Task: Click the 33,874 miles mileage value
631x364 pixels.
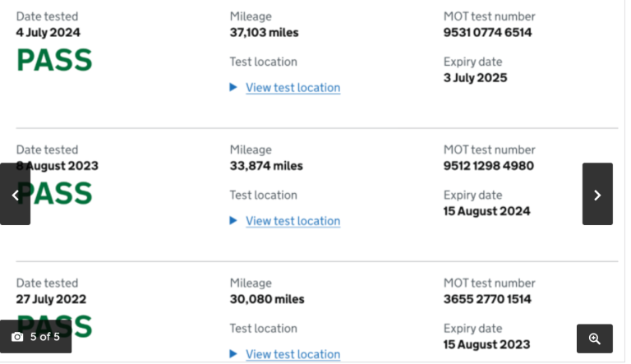Action: 265,166
